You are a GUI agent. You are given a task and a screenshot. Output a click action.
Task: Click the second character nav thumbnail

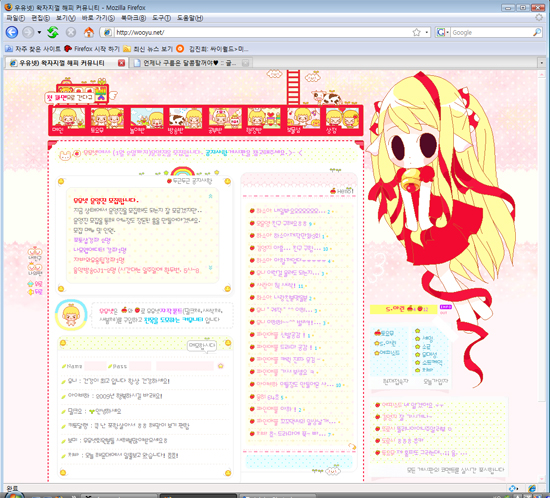(107, 120)
